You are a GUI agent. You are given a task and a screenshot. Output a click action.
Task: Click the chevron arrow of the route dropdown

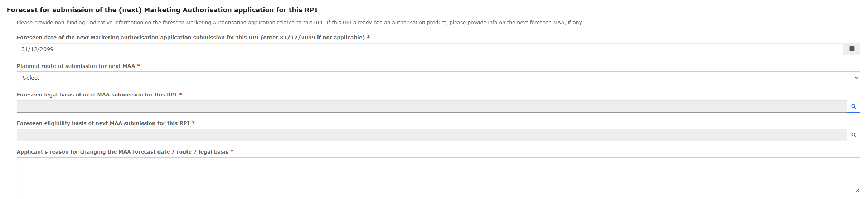pos(856,78)
